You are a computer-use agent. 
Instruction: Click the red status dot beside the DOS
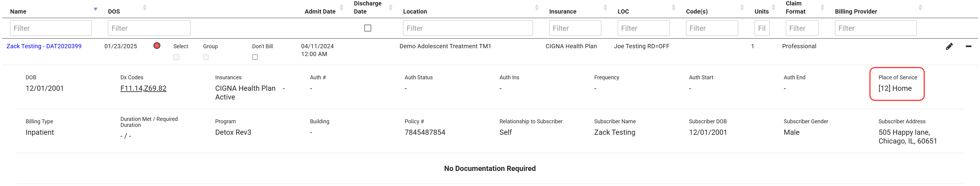point(157,46)
